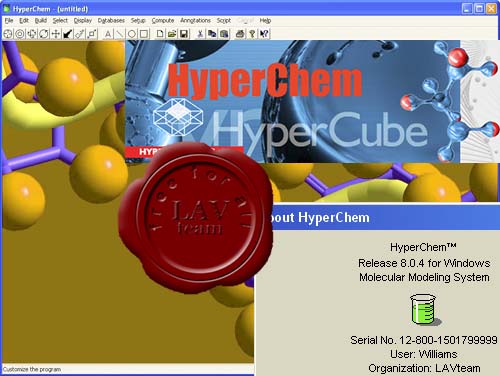Open the Select menu
Viewport: 500px width, 376px height.
60,21
